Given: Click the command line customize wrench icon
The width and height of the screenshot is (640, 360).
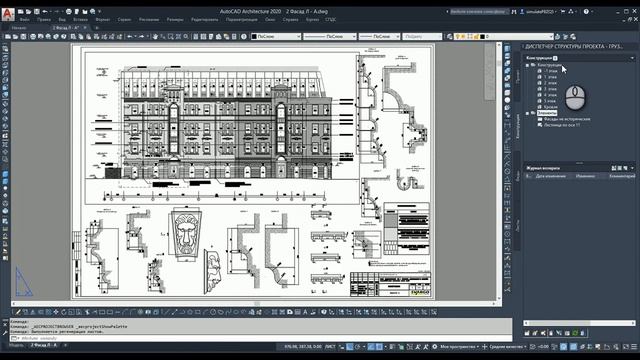Looking at the screenshot, I should [x=5, y=333].
